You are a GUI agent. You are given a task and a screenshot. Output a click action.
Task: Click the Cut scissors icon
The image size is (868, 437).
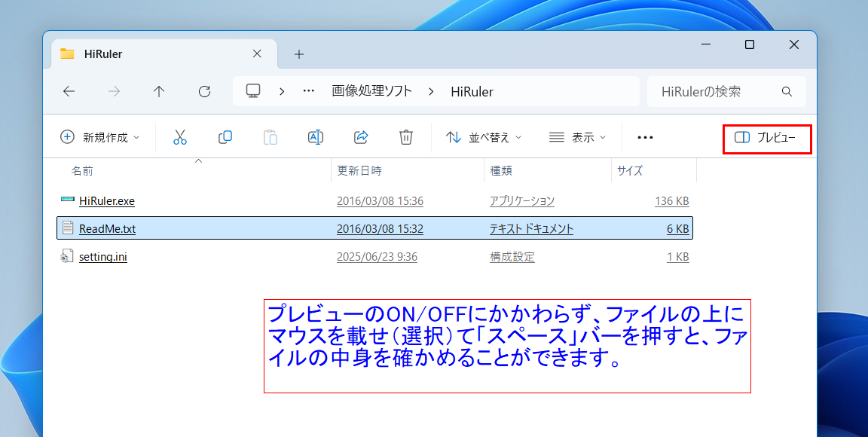coord(180,137)
